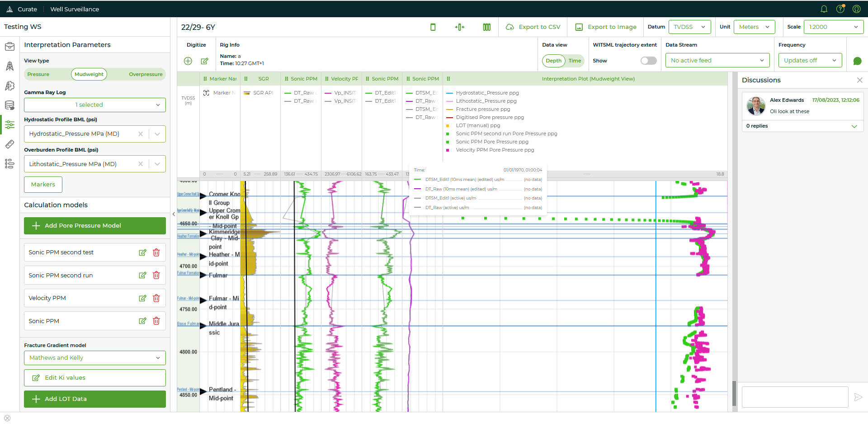Select the single track layout icon

tap(433, 27)
